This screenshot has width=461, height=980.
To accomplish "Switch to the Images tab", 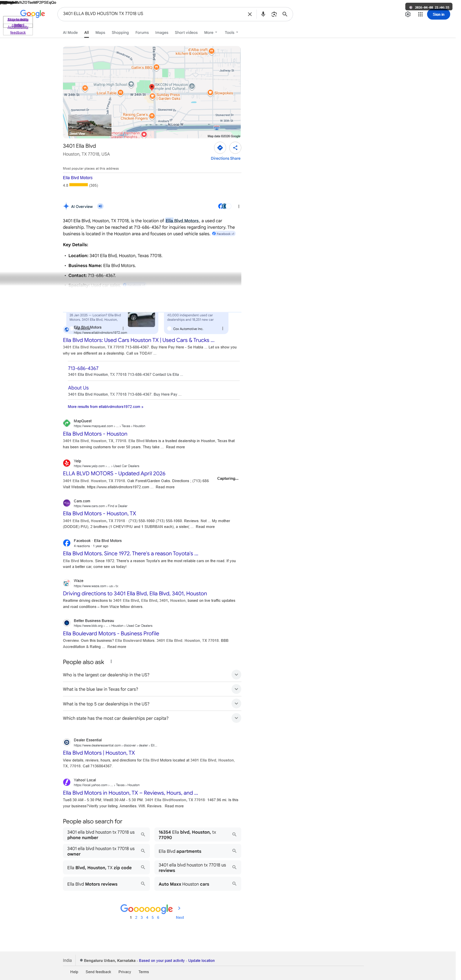I will pos(162,32).
